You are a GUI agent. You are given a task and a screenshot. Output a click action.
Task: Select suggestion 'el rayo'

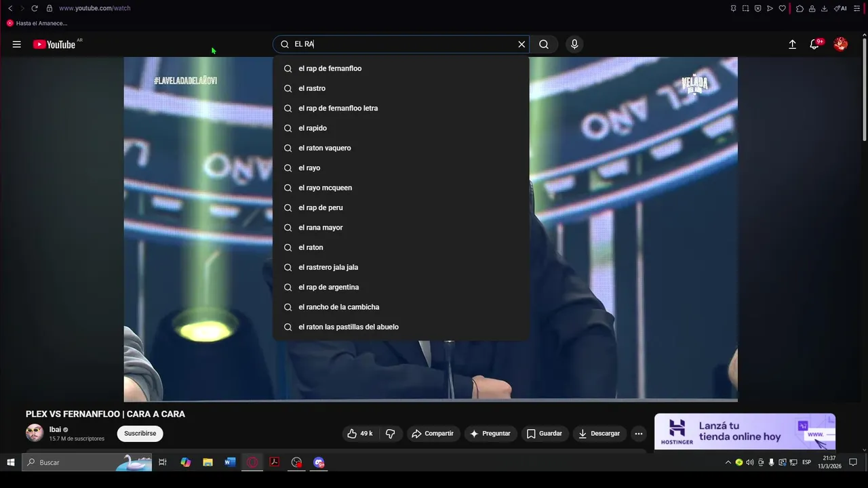(x=401, y=168)
